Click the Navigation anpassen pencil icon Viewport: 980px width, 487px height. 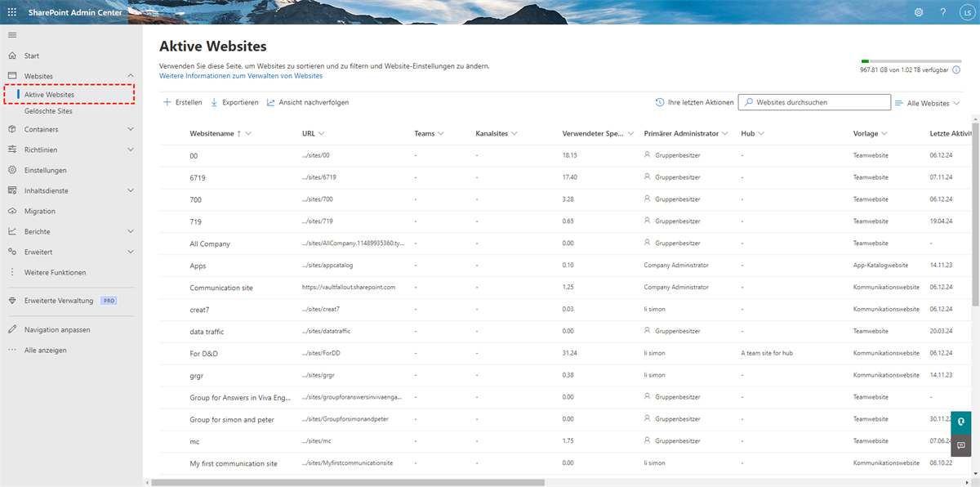[12, 329]
